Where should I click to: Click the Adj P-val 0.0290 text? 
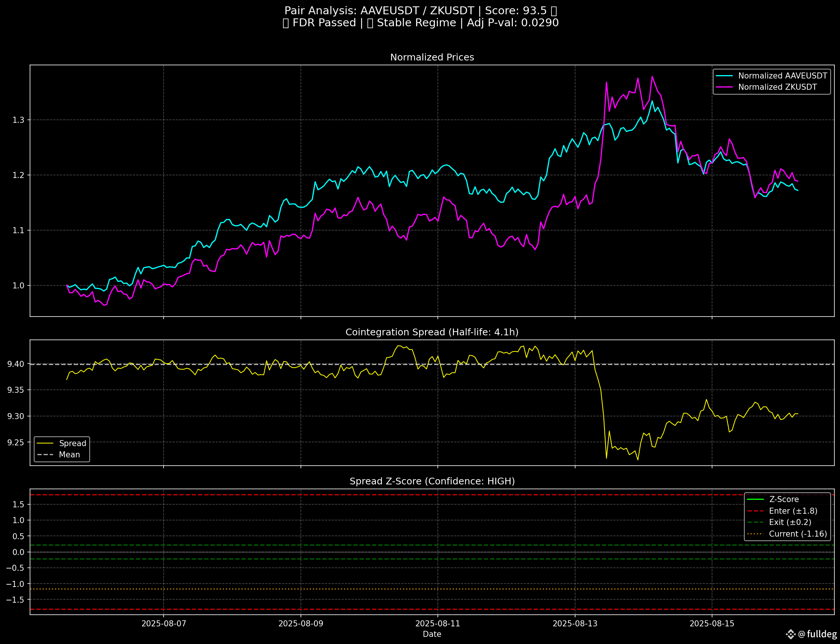pyautogui.click(x=512, y=23)
